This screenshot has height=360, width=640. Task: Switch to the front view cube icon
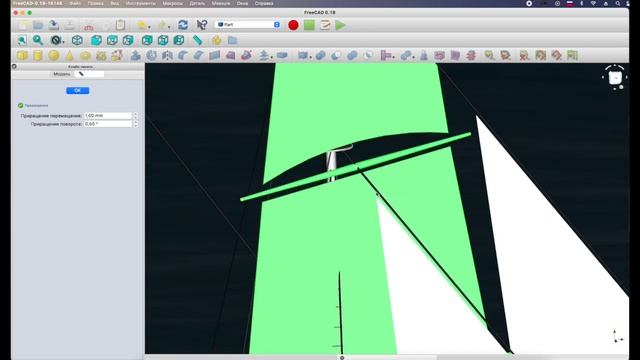(x=96, y=40)
